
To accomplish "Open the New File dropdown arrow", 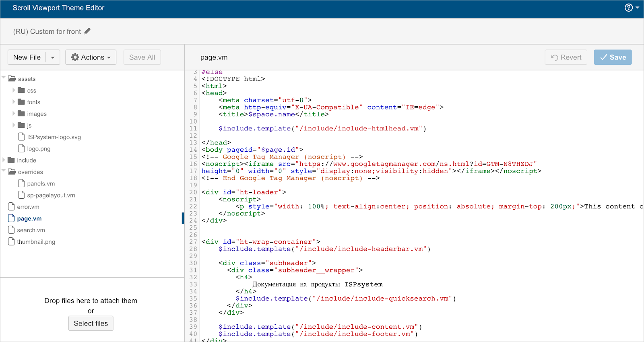I will pos(53,57).
